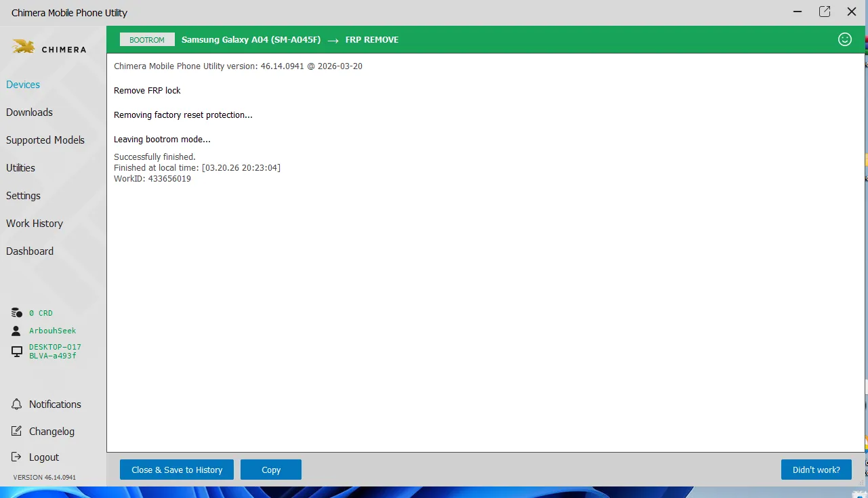Click the credits coin stack icon
The height and width of the screenshot is (498, 868).
point(17,313)
